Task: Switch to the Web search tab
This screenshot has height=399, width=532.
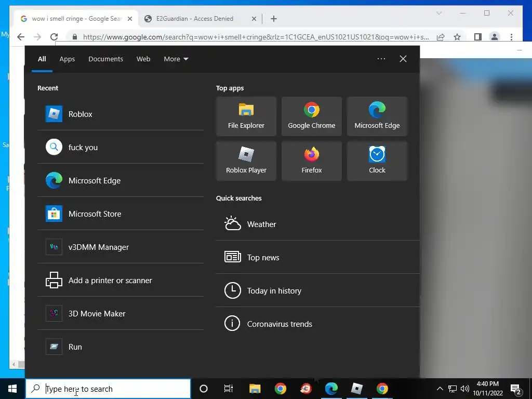Action: 143,59
